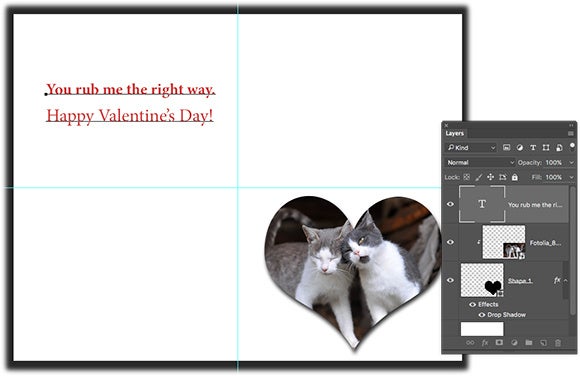This screenshot has width=580, height=376.
Task: Create new layer icon
Action: tap(543, 343)
